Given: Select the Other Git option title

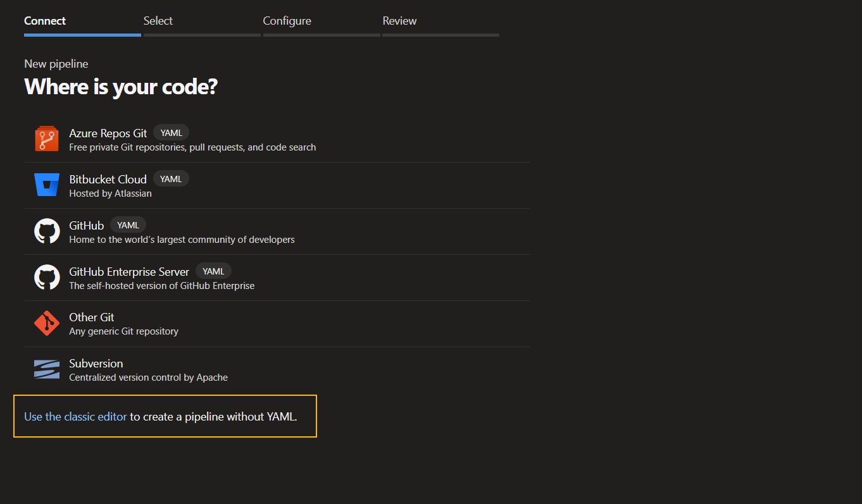Looking at the screenshot, I should (92, 317).
